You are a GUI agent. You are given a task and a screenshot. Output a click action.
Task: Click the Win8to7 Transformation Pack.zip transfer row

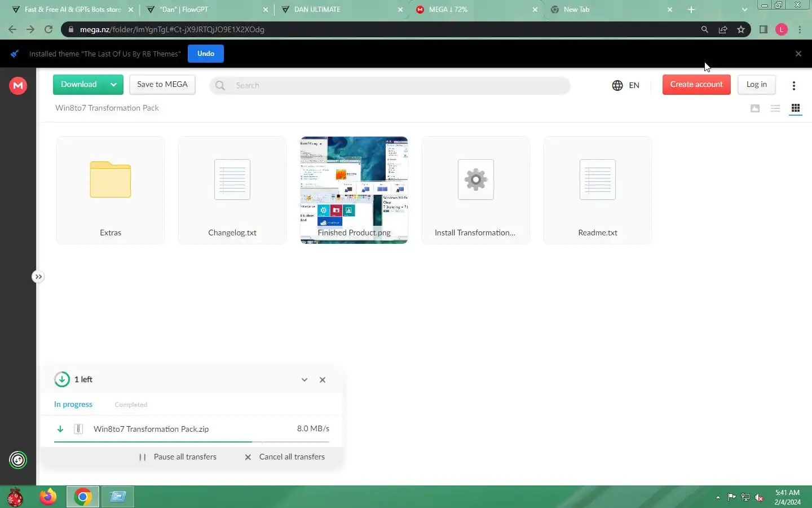192,430
